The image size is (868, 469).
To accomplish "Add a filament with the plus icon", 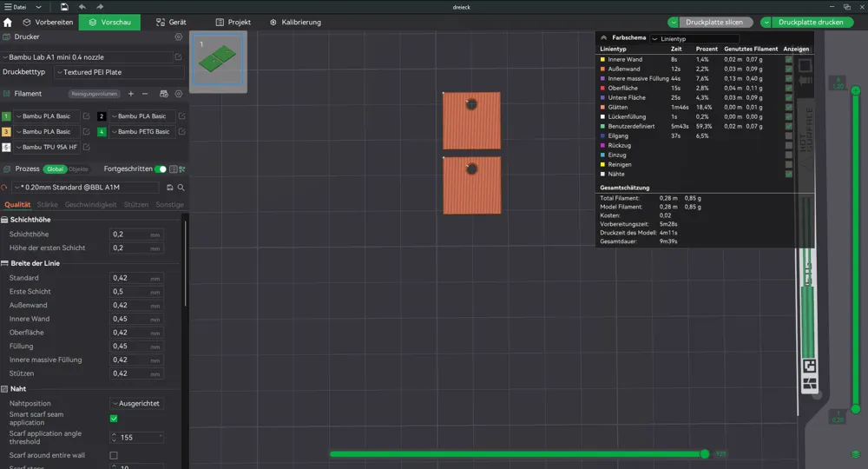I will pyautogui.click(x=131, y=94).
